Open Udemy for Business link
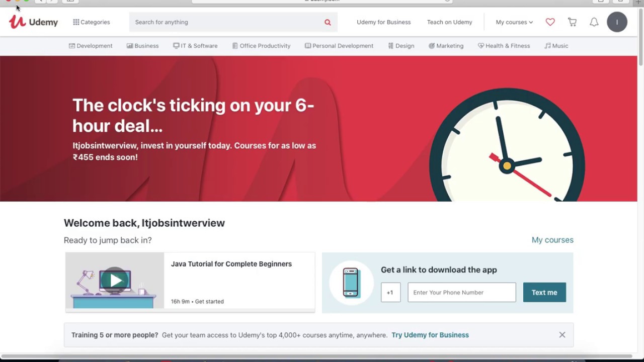This screenshot has height=362, width=644. [383, 22]
